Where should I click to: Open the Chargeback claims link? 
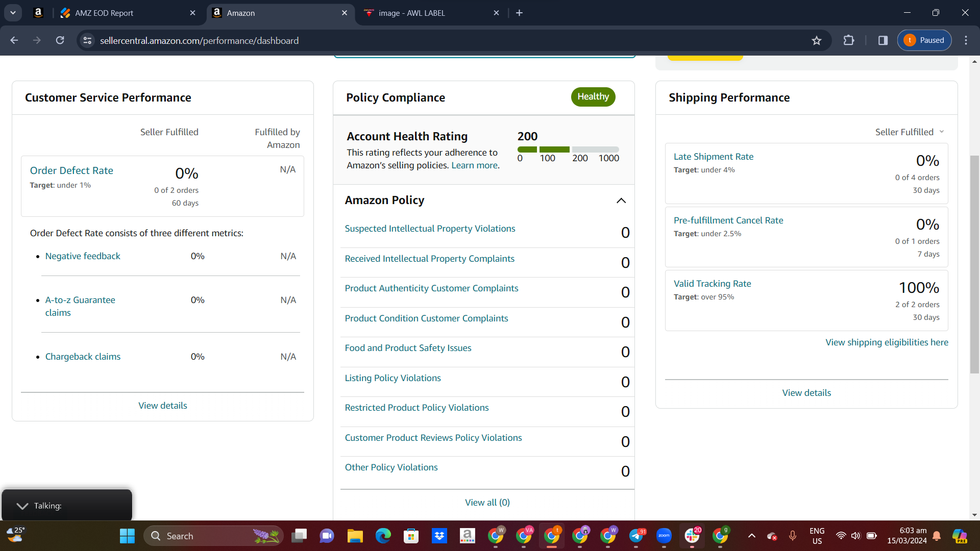83,357
